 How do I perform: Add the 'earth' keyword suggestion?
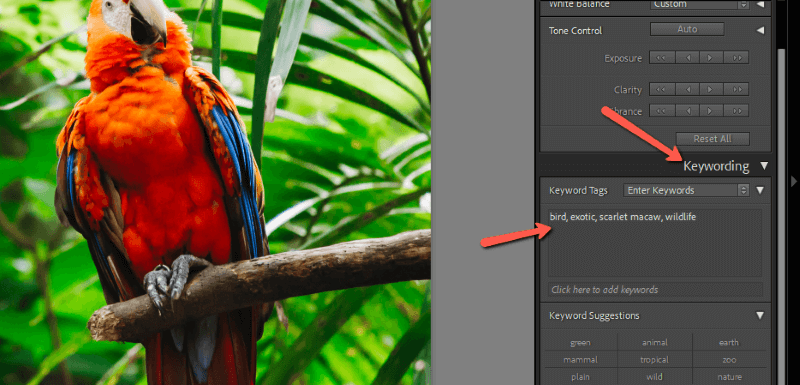[729, 343]
